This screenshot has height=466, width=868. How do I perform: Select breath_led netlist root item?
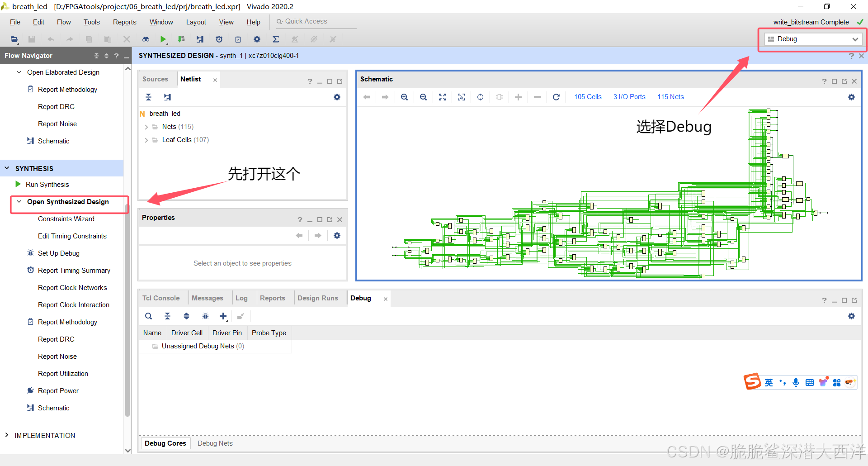tap(165, 114)
